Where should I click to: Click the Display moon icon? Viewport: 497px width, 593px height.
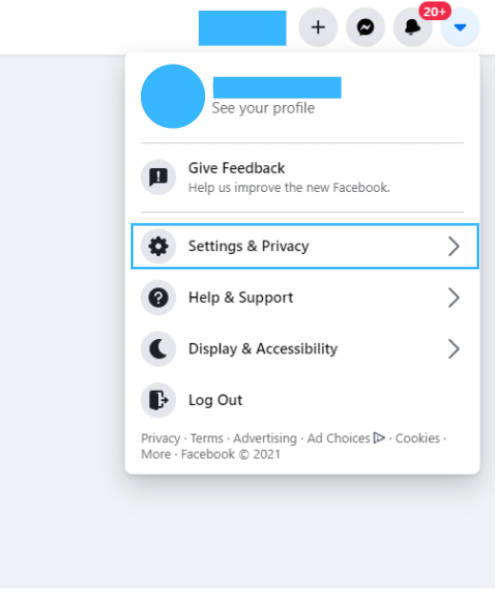pyautogui.click(x=159, y=349)
